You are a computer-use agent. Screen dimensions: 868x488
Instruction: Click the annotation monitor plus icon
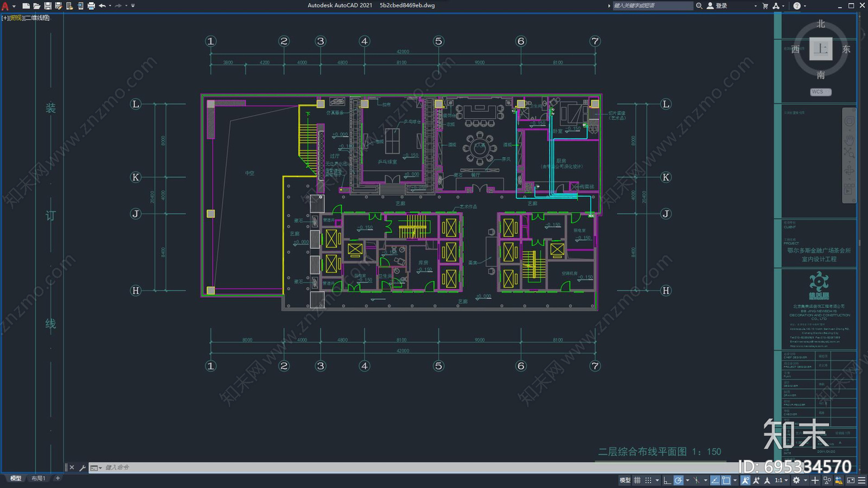[815, 480]
